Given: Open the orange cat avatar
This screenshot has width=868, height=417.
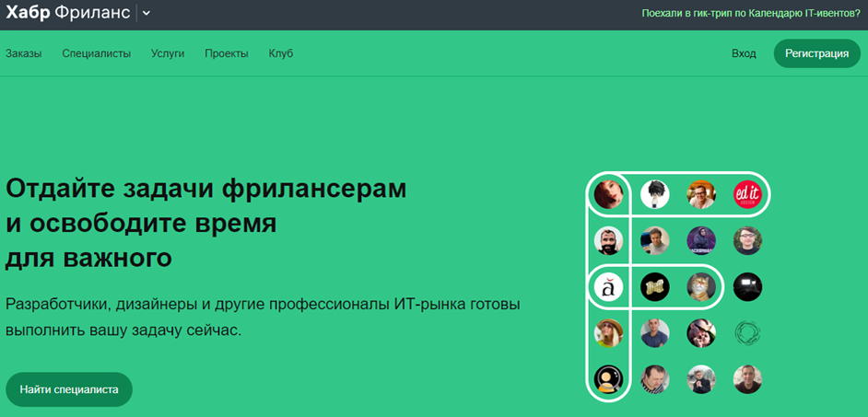Looking at the screenshot, I should (701, 287).
